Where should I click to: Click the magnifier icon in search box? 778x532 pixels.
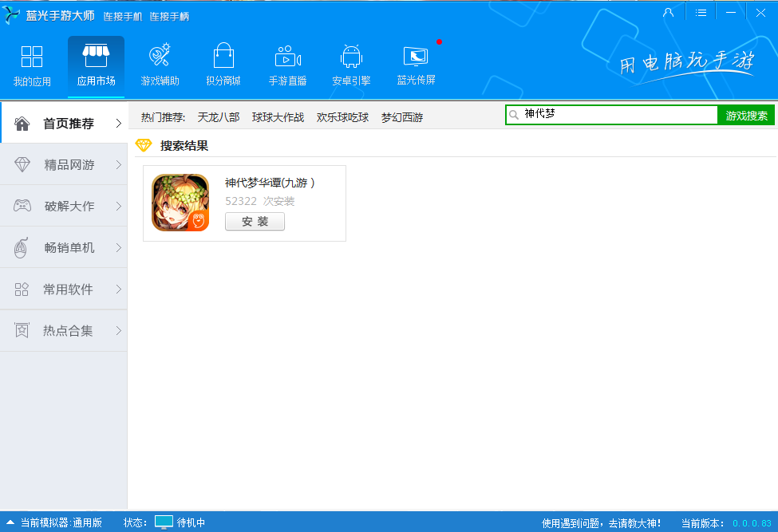[514, 115]
